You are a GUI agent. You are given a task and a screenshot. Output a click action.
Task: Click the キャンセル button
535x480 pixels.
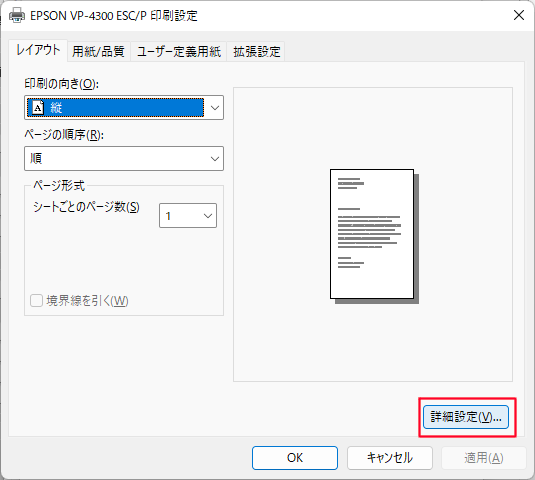(390, 458)
